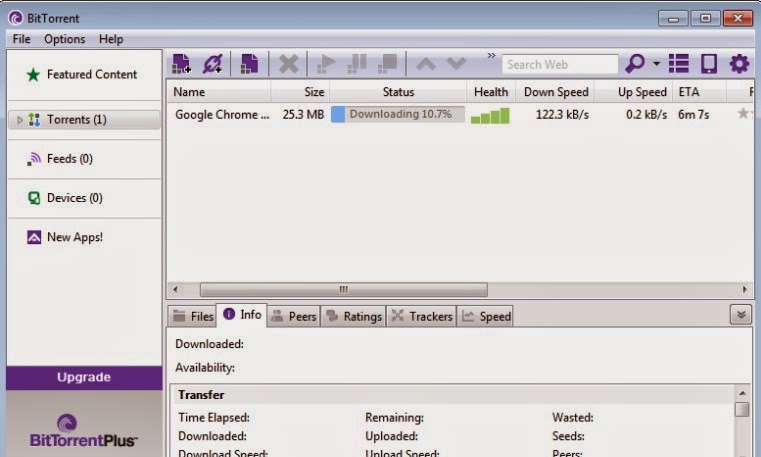Switch to the Speed tab
Screen dimensions: 761x457
(485, 316)
